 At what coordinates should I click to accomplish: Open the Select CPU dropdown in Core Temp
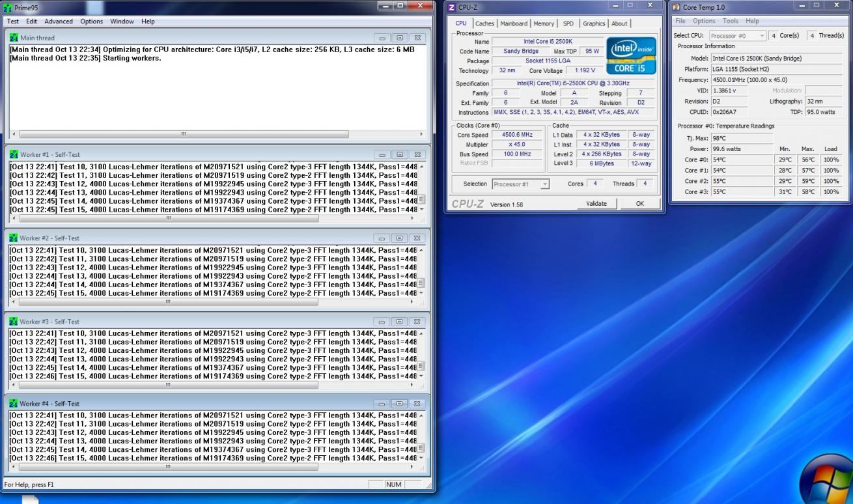(x=738, y=36)
